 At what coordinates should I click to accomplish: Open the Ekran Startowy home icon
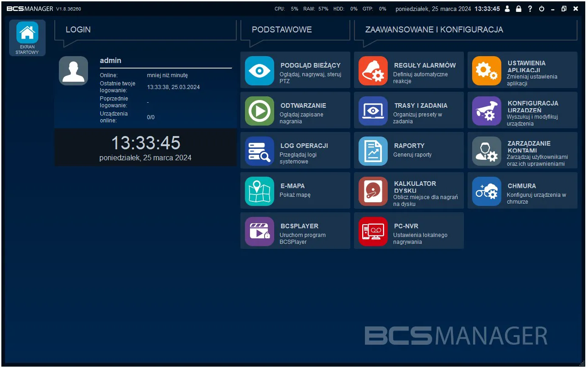(x=27, y=32)
